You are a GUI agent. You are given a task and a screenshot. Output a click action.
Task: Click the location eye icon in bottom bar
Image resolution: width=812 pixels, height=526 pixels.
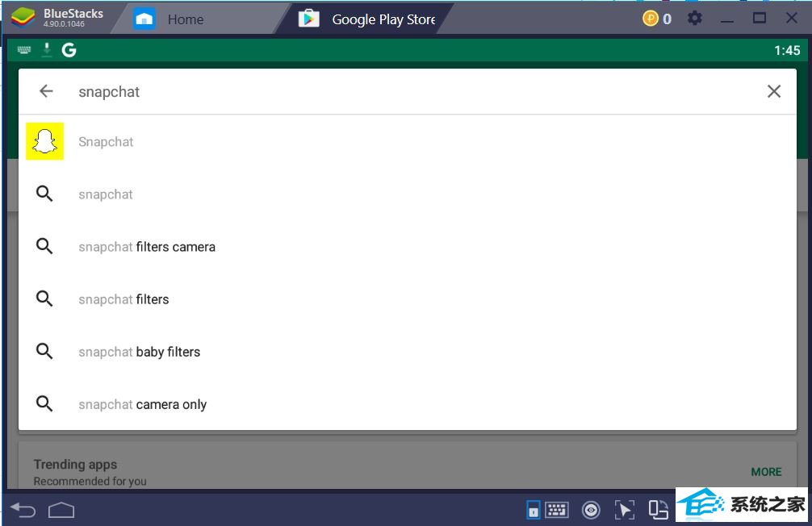click(x=591, y=511)
